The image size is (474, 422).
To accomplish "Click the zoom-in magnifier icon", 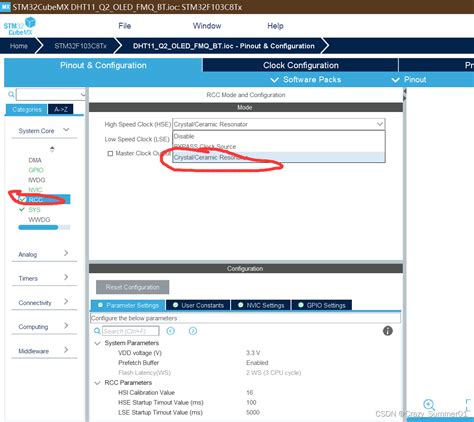I will (429, 405).
